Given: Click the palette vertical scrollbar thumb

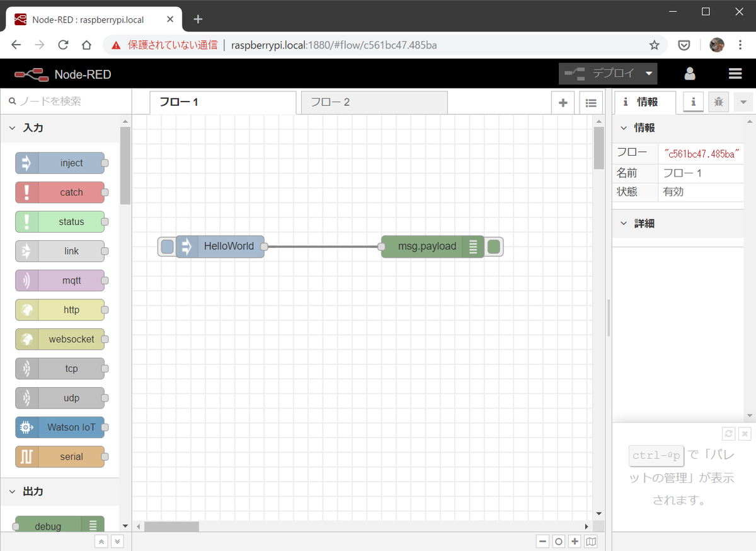Looking at the screenshot, I should click(x=125, y=165).
